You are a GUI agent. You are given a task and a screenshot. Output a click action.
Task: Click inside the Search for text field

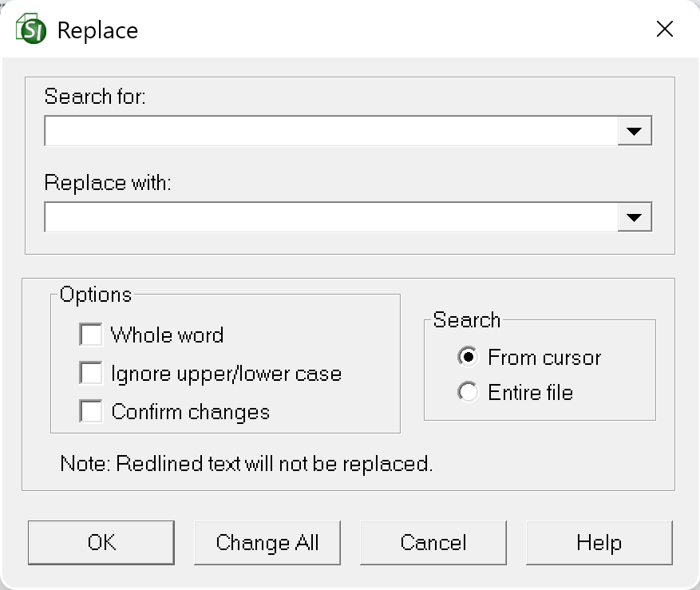coord(330,131)
